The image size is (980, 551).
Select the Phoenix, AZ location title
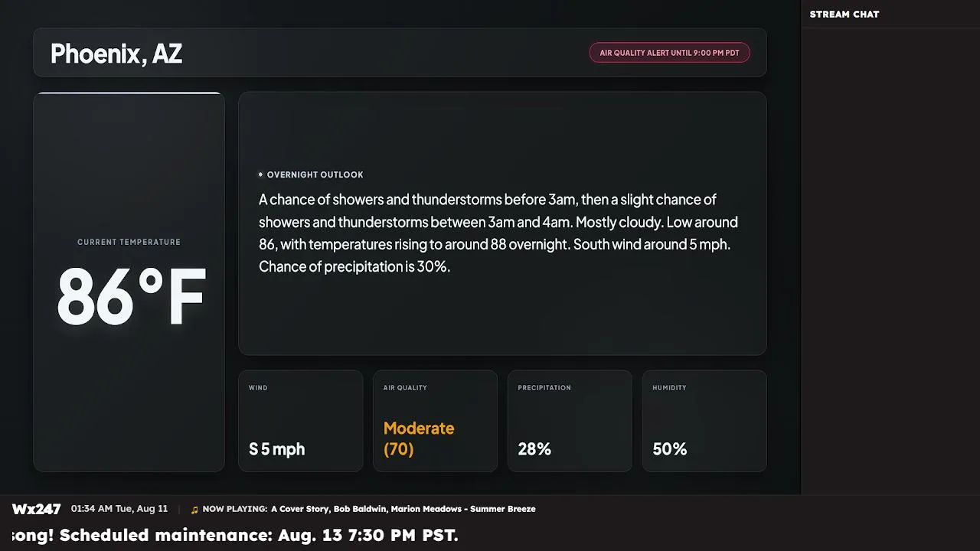click(x=116, y=54)
